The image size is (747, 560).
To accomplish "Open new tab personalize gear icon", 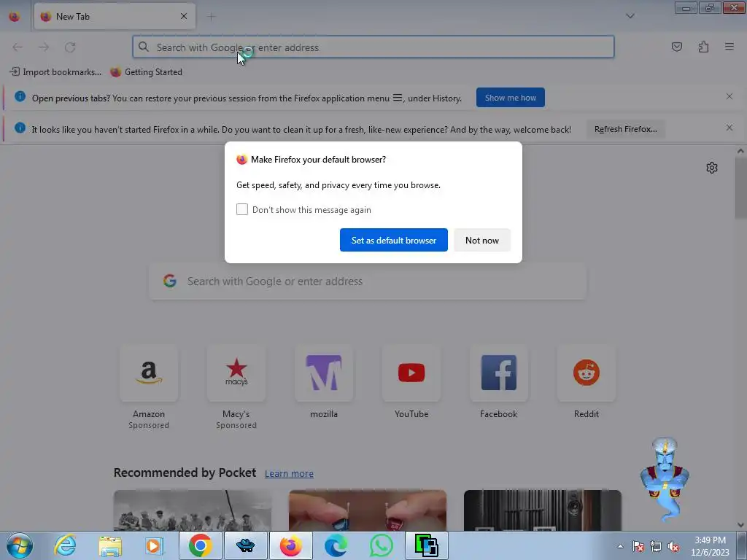I will [x=711, y=168].
